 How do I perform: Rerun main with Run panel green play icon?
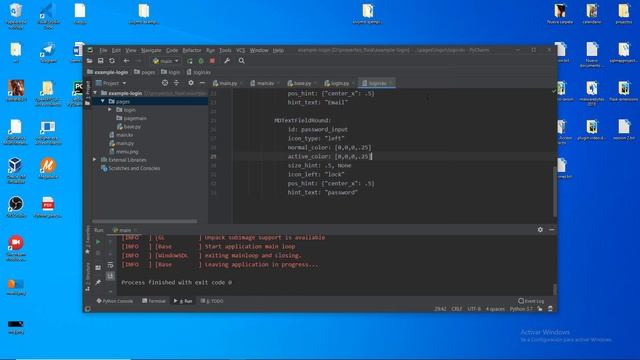click(98, 242)
